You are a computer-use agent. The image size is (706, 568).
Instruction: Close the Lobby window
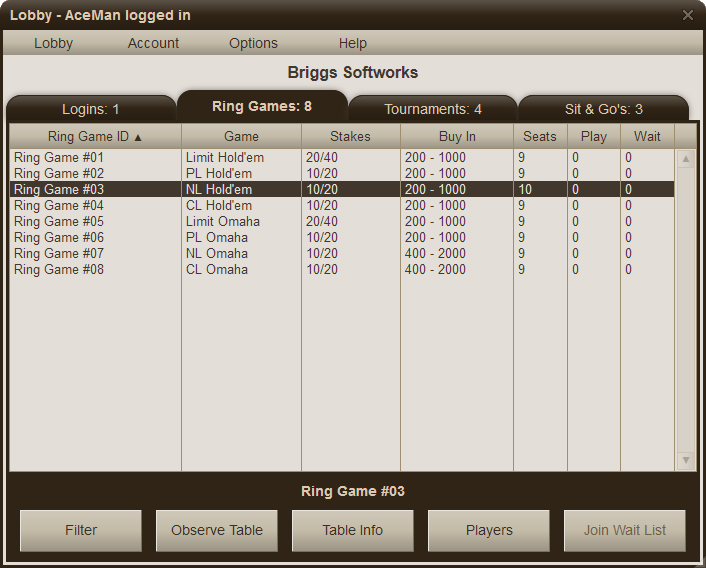[687, 15]
